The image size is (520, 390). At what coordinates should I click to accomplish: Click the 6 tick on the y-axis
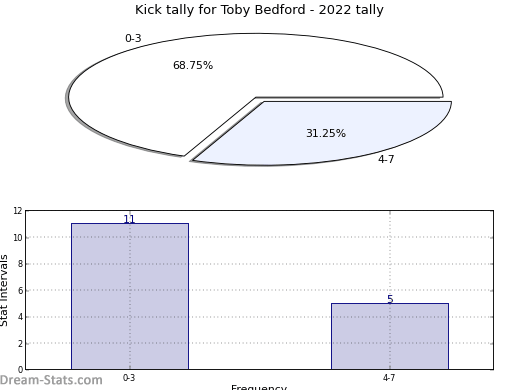click(20, 290)
